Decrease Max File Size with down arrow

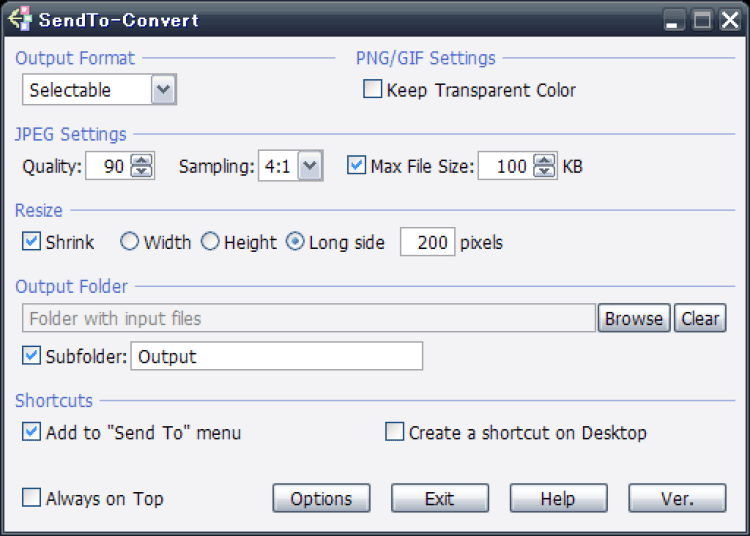544,172
